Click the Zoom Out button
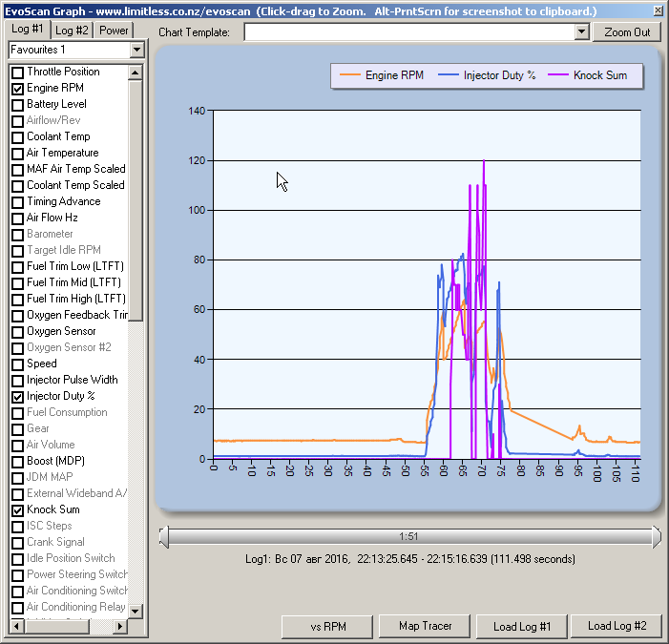 click(x=627, y=31)
